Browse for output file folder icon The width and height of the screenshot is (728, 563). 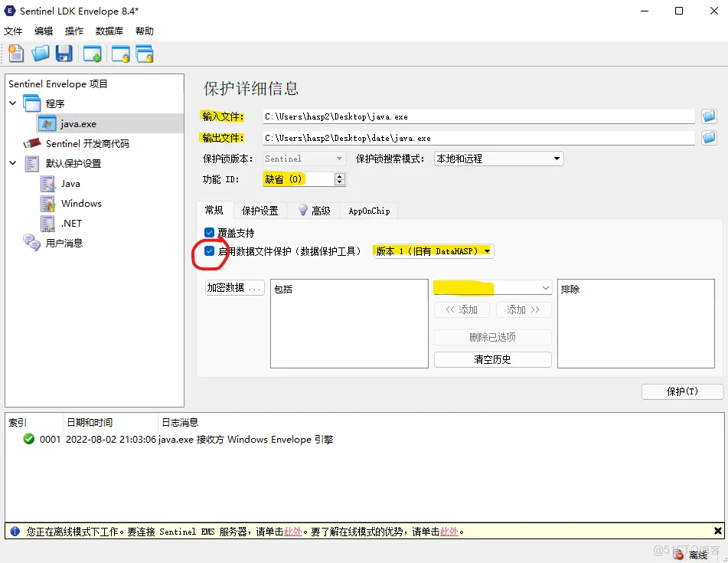(x=708, y=138)
